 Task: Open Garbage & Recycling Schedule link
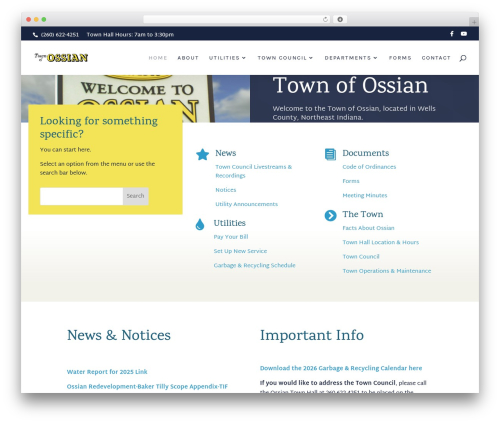[x=254, y=265]
